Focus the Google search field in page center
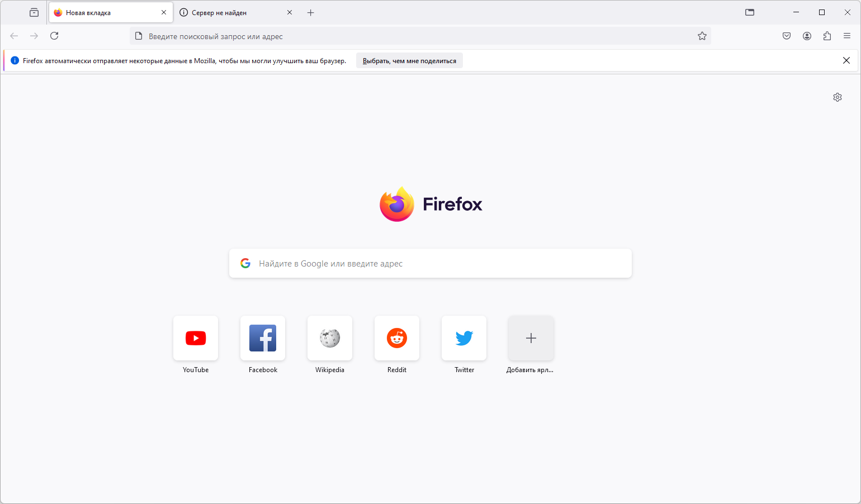 coord(430,263)
